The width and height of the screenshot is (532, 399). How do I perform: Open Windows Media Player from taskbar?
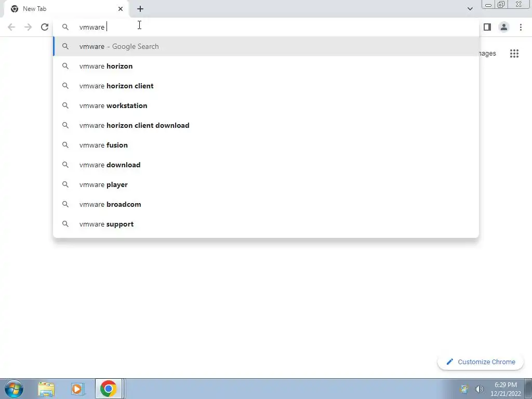tap(77, 389)
